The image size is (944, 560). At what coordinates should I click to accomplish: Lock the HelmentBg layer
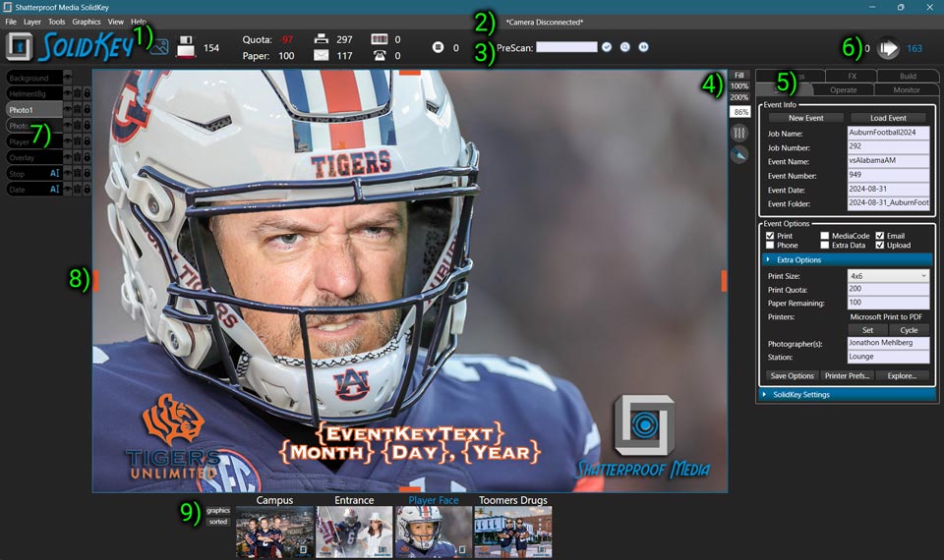(x=87, y=93)
